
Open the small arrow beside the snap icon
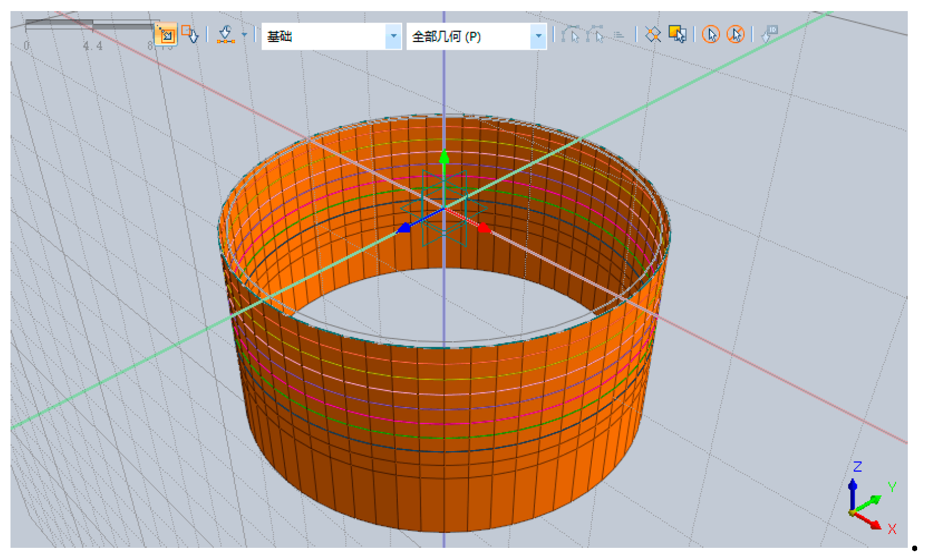[x=244, y=35]
